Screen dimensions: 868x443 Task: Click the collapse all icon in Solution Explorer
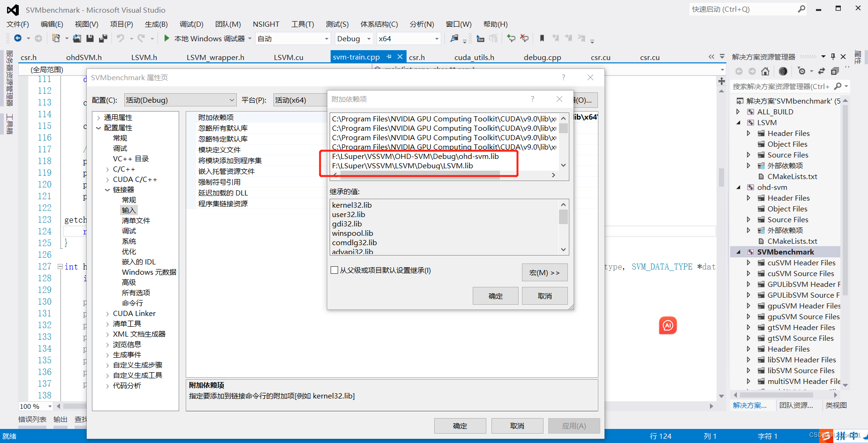click(x=835, y=71)
